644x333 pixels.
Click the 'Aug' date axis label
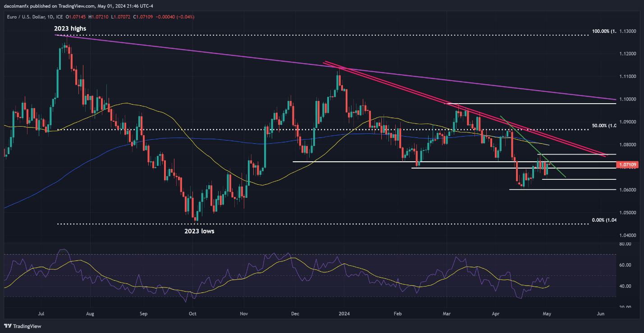(x=90, y=313)
